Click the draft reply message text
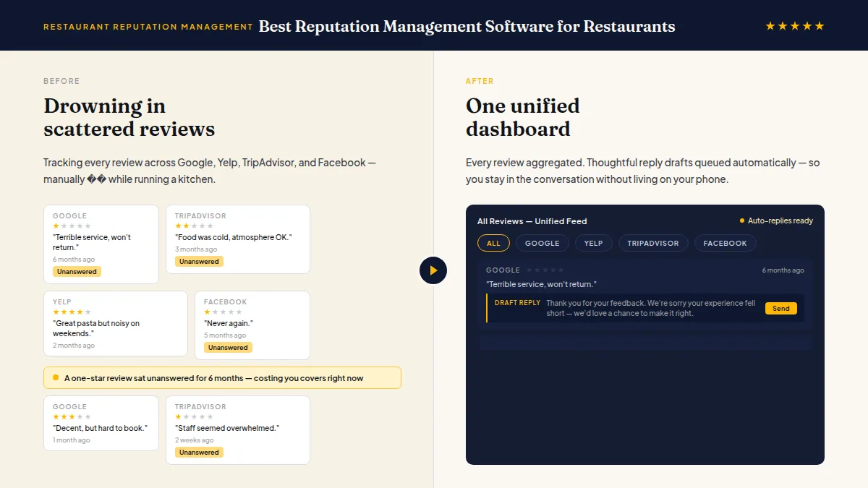Viewport: 868px width, 488px height. pyautogui.click(x=650, y=308)
